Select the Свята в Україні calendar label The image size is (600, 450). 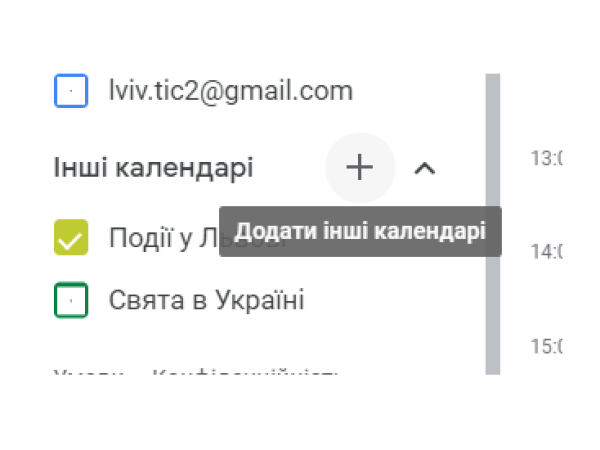207,300
